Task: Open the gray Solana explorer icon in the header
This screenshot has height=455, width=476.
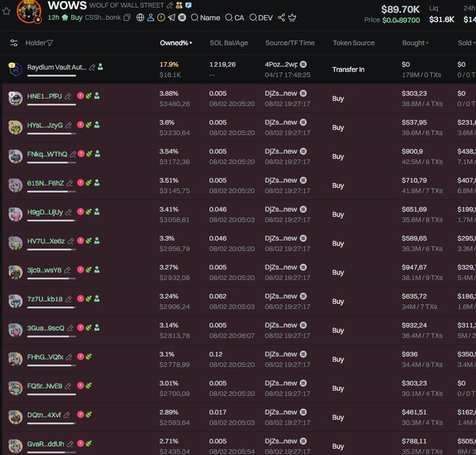Action: click(182, 17)
